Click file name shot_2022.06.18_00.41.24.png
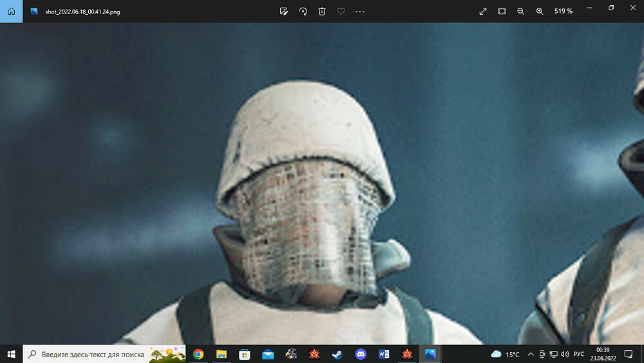 tap(82, 12)
